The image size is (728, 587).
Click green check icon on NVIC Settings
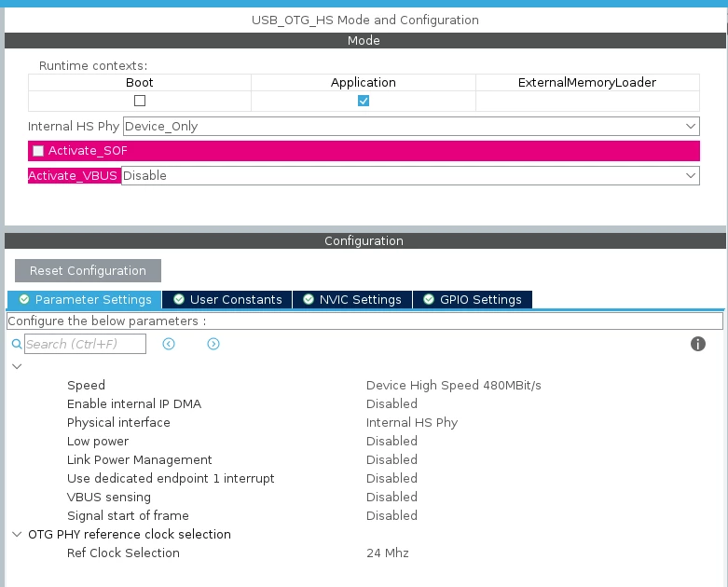309,299
